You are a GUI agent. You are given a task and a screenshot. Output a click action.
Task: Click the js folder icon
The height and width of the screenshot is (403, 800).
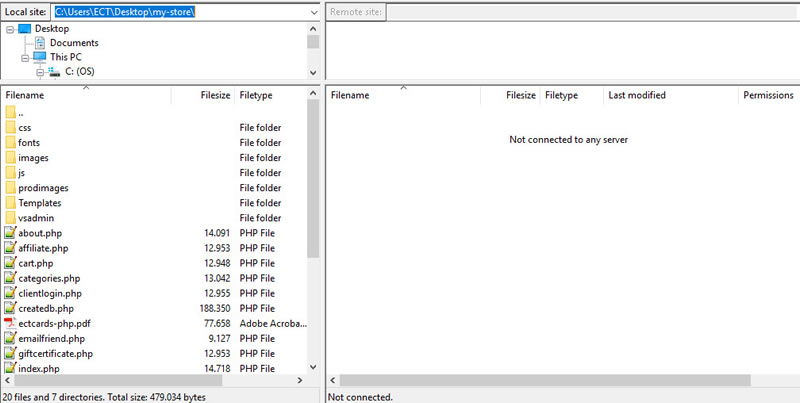(x=10, y=173)
